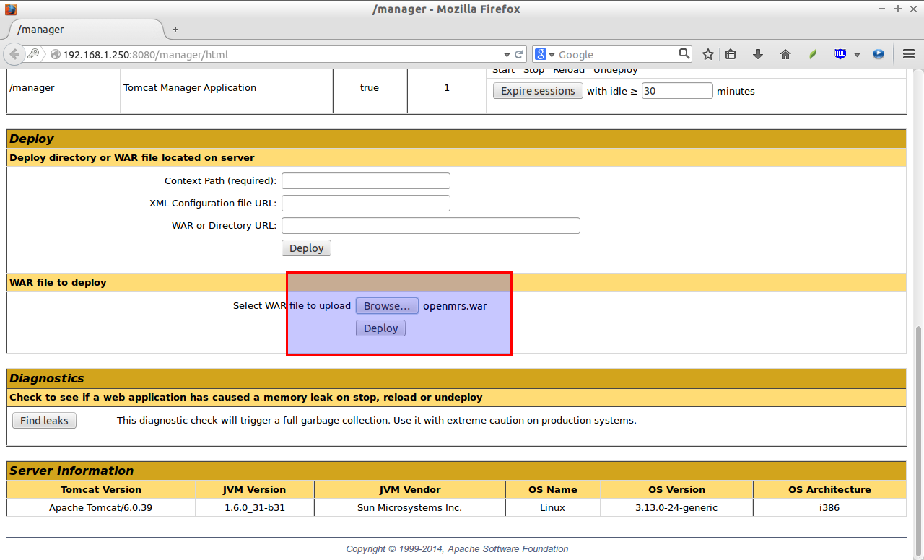This screenshot has height=560, width=924.
Task: Show bookmarks list icon
Action: tap(731, 54)
